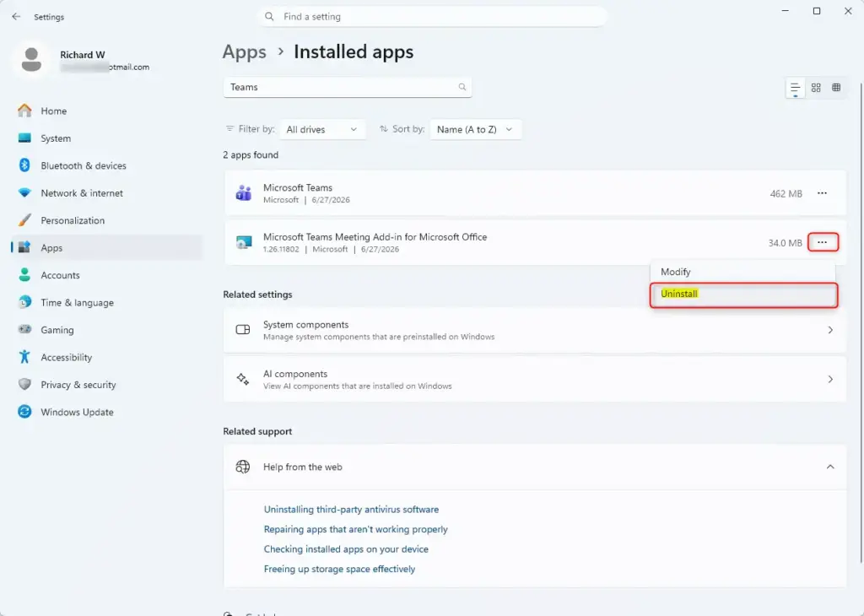
Task: Open Repairing apps that aren't working properly
Action: coord(355,529)
